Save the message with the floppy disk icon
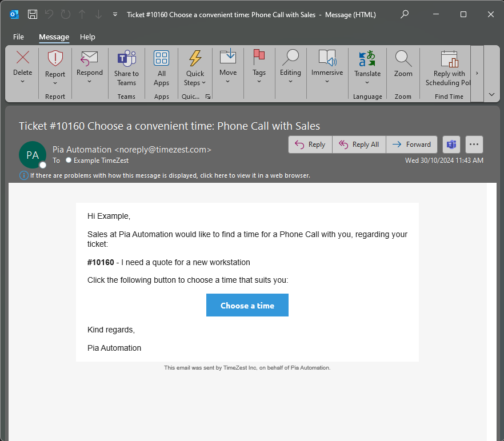Viewport: 504px width, 441px height. point(33,14)
